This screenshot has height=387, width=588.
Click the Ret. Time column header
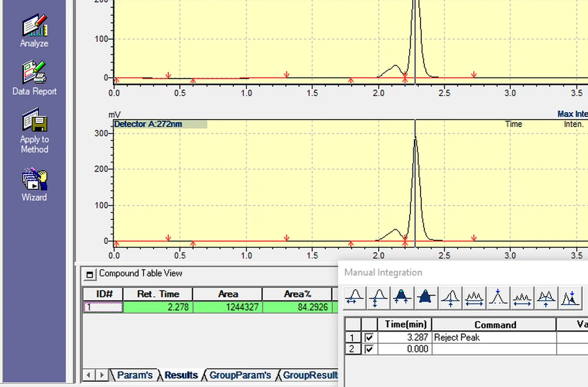point(158,294)
